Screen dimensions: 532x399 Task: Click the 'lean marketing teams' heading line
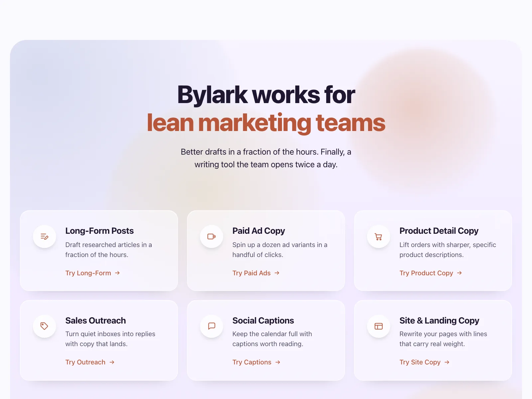pos(266,123)
